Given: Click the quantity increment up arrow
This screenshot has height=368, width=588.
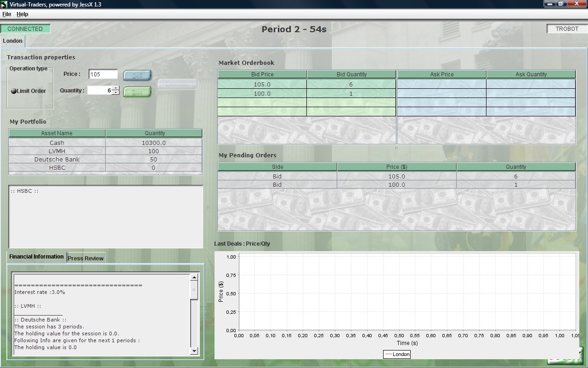Looking at the screenshot, I should (x=115, y=88).
